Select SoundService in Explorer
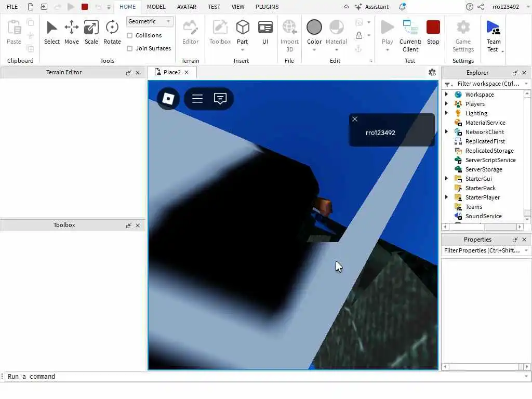The width and height of the screenshot is (532, 399). (x=483, y=216)
